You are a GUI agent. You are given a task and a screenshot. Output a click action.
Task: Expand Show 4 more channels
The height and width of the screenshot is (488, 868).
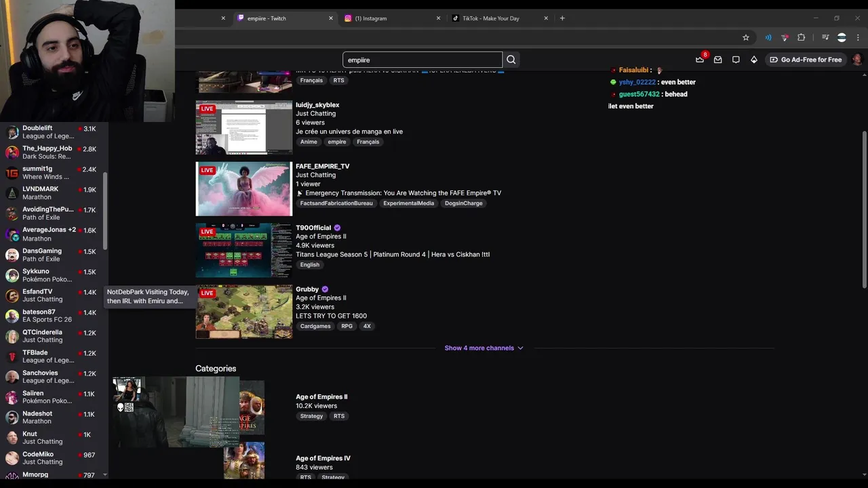[484, 348]
